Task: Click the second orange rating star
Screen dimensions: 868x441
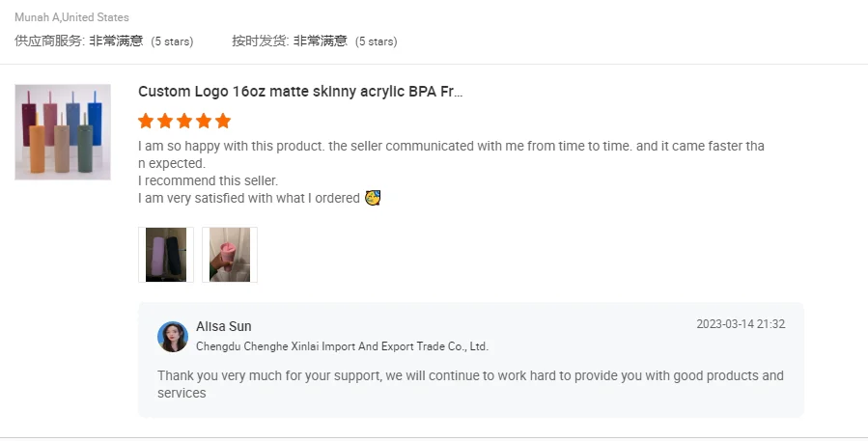Action: (x=165, y=121)
